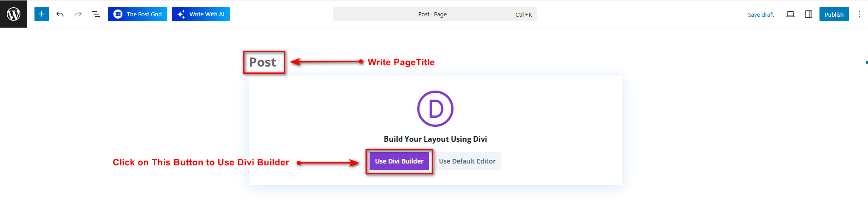
Task: Click The Post Grid button
Action: (x=137, y=14)
